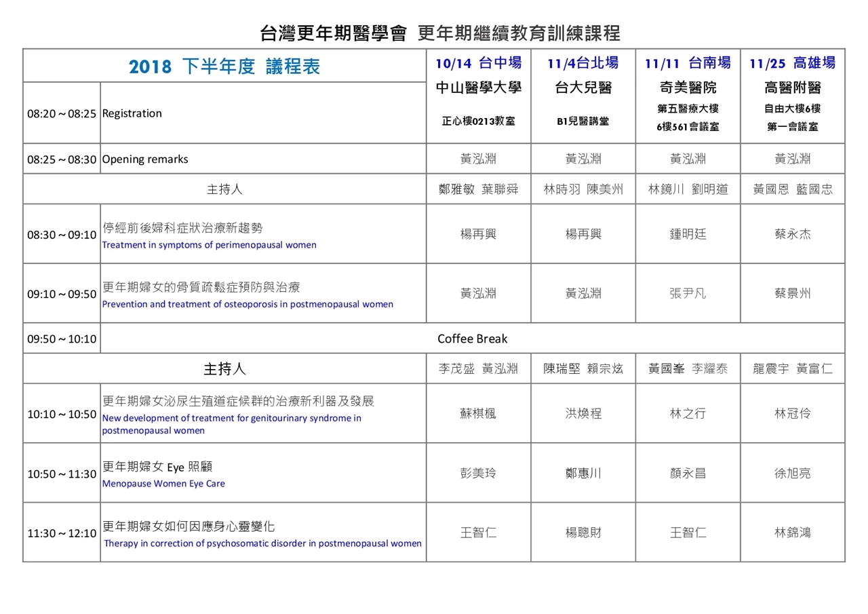Click speaker name 張尹凡
This screenshot has height=614, width=868.
point(688,294)
